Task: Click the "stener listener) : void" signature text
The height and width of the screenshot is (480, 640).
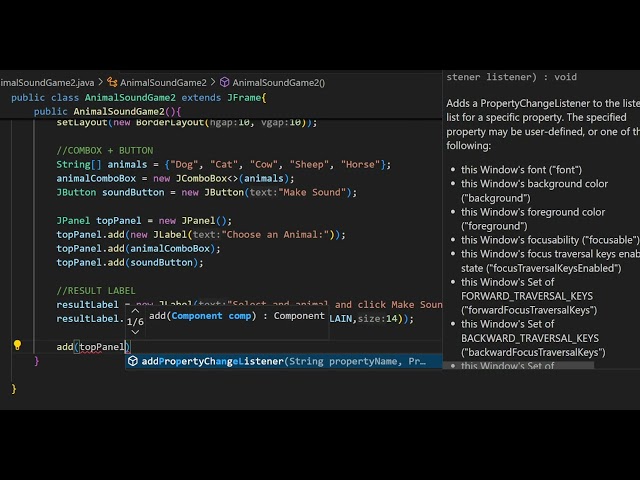Action: [x=511, y=77]
